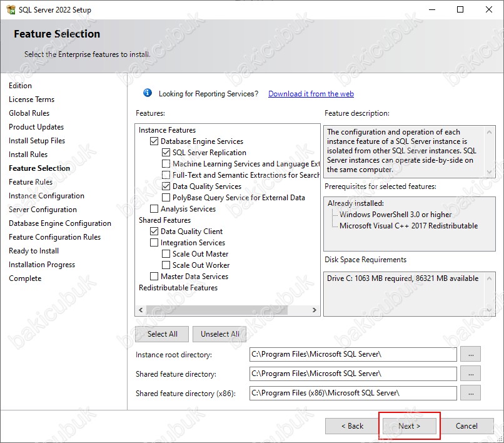This screenshot has height=443, width=504.
Task: Open the Download it from the web link
Action: (x=311, y=94)
